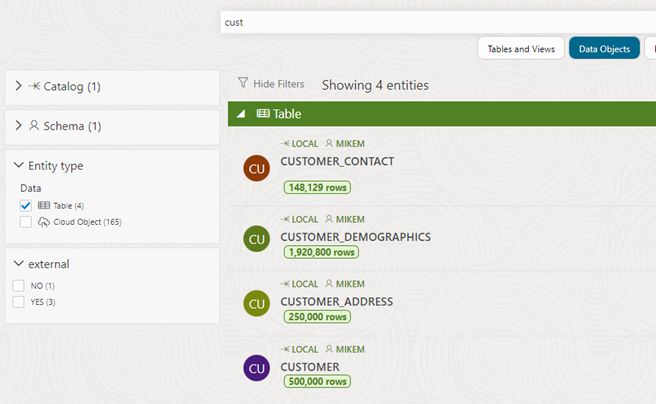Collapse the Table group triangle
Image resolution: width=656 pixels, height=404 pixels.
click(241, 114)
